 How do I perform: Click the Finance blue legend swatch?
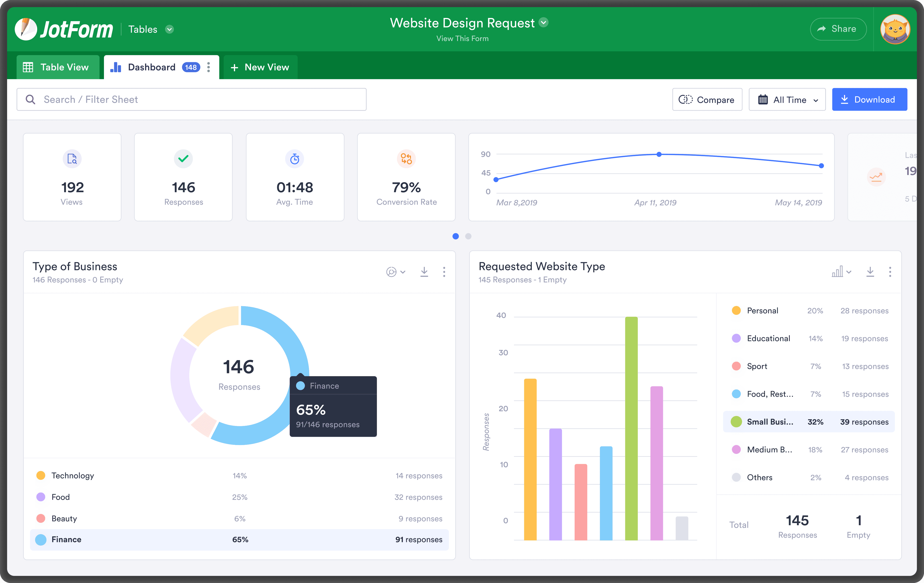pyautogui.click(x=41, y=540)
